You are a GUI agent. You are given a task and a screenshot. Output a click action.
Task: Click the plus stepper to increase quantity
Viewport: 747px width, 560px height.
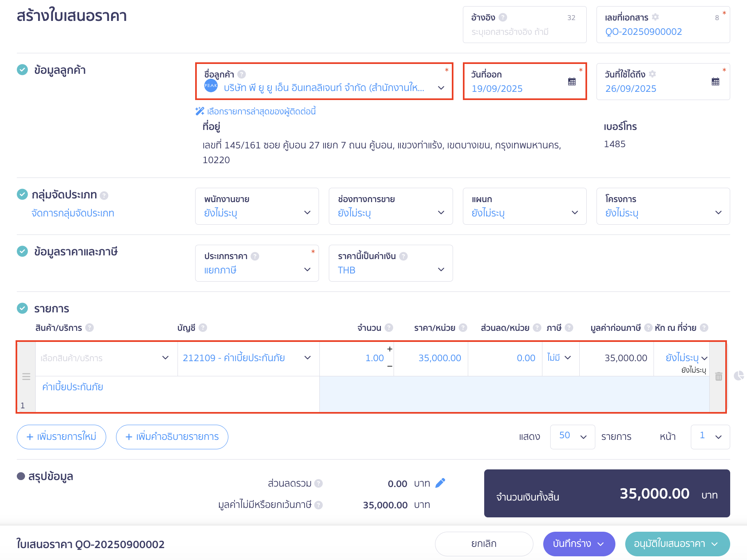(x=389, y=349)
